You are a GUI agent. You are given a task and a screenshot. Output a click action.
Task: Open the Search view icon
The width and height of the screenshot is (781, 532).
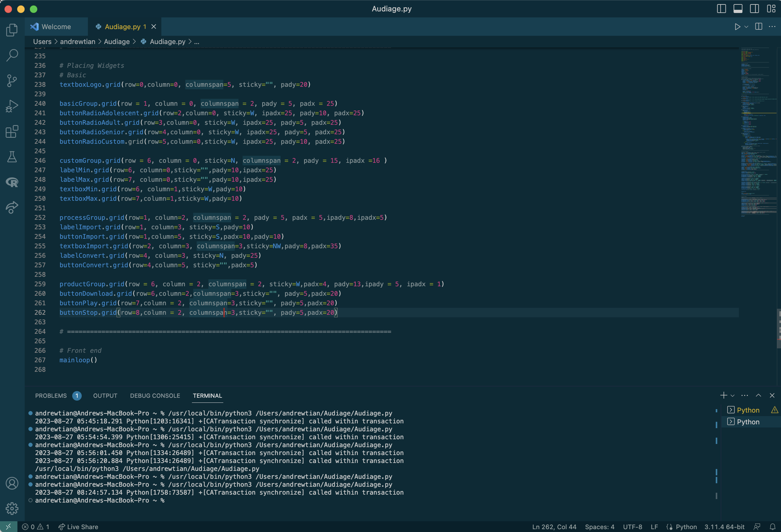point(12,55)
